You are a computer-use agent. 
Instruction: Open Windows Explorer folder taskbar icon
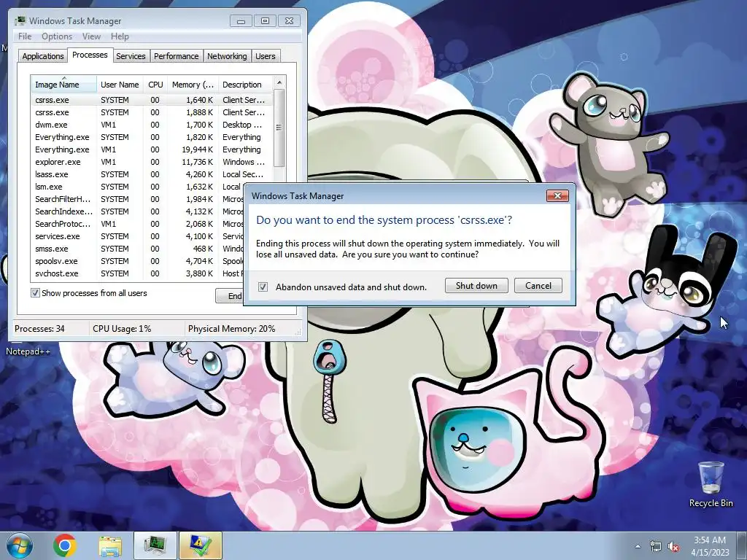point(110,546)
